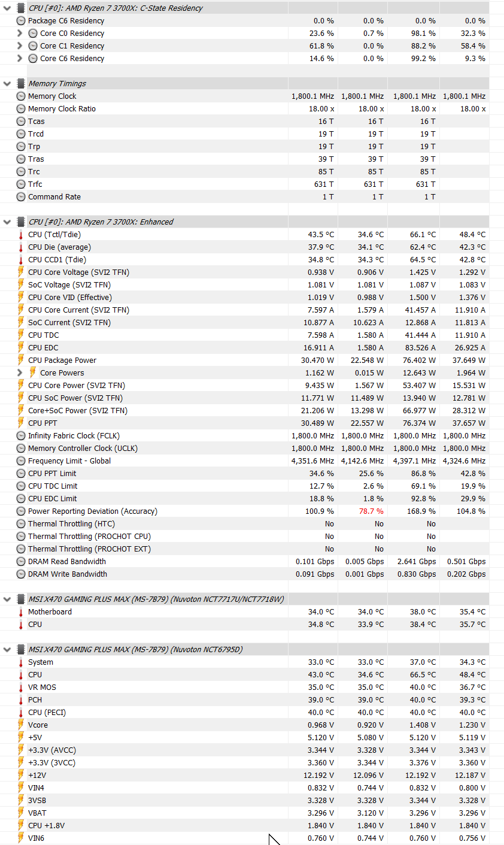The height and width of the screenshot is (845, 504).
Task: Collapse the Memory Timings group
Action: 7,84
